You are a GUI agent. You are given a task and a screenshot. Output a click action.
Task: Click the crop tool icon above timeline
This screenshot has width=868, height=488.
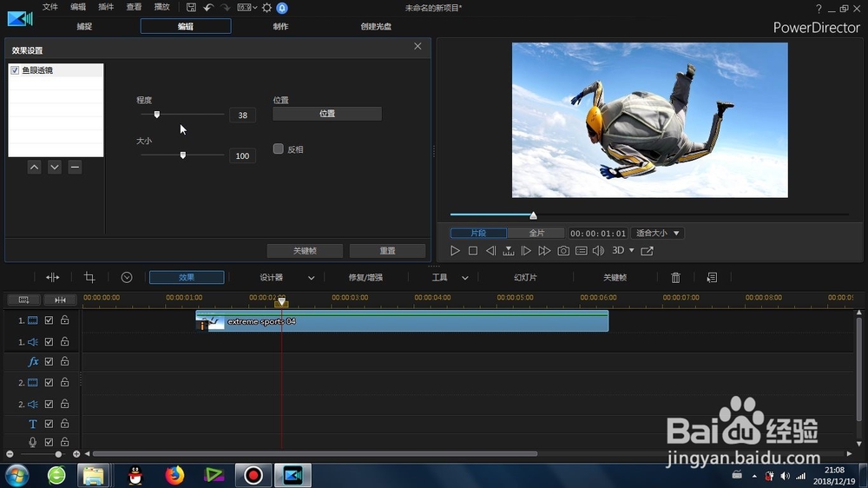pyautogui.click(x=89, y=278)
